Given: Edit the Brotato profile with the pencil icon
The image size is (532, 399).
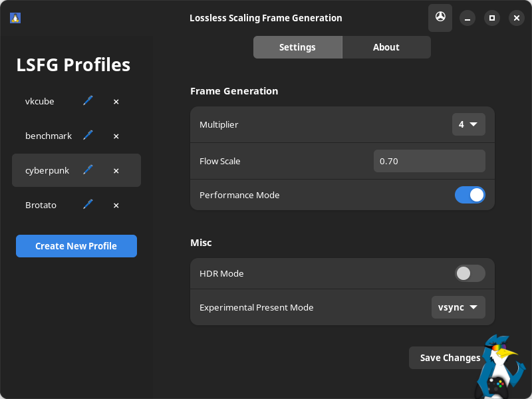Looking at the screenshot, I should tap(88, 205).
